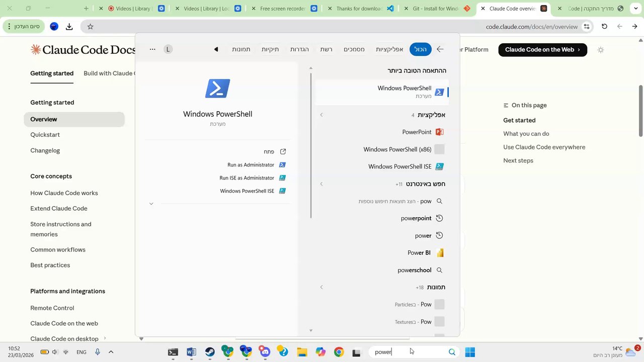Close the 'Claude Code overview' browser tab
Viewport: 644px width, 362px height.
point(483,9)
